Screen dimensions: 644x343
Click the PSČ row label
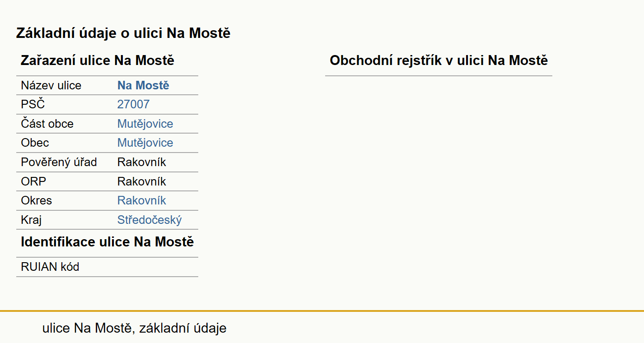[x=33, y=105]
